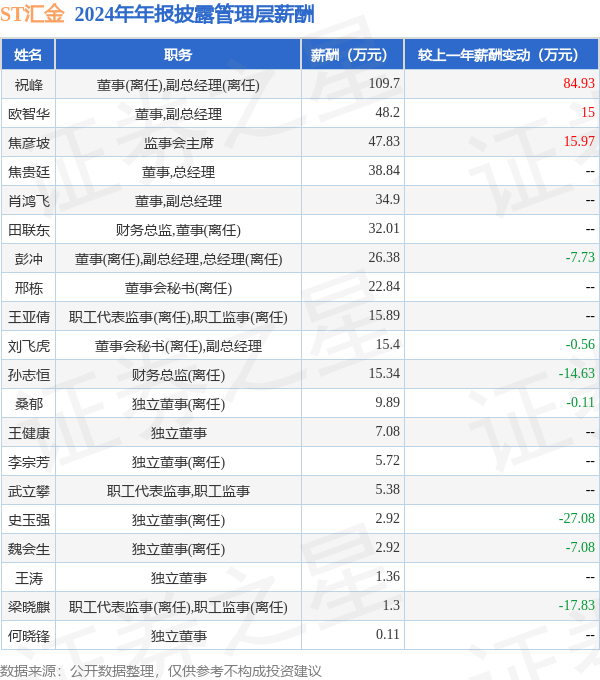The image size is (600, 680).
Task: Click the salary value 109.7
Action: click(x=384, y=83)
